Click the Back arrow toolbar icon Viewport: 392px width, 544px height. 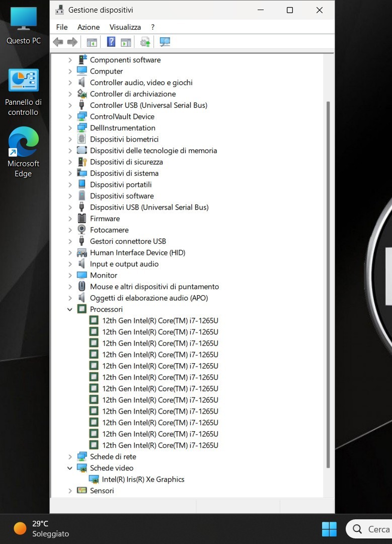58,42
